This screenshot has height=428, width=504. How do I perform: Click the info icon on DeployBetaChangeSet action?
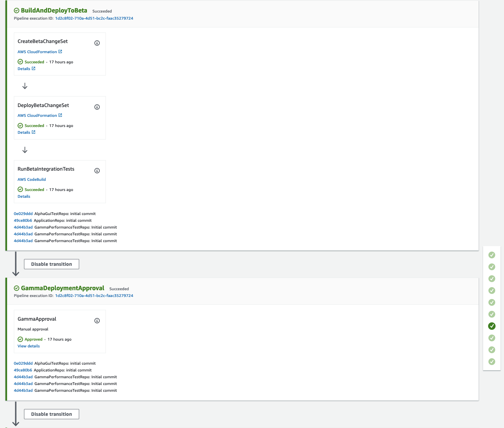[x=97, y=107]
